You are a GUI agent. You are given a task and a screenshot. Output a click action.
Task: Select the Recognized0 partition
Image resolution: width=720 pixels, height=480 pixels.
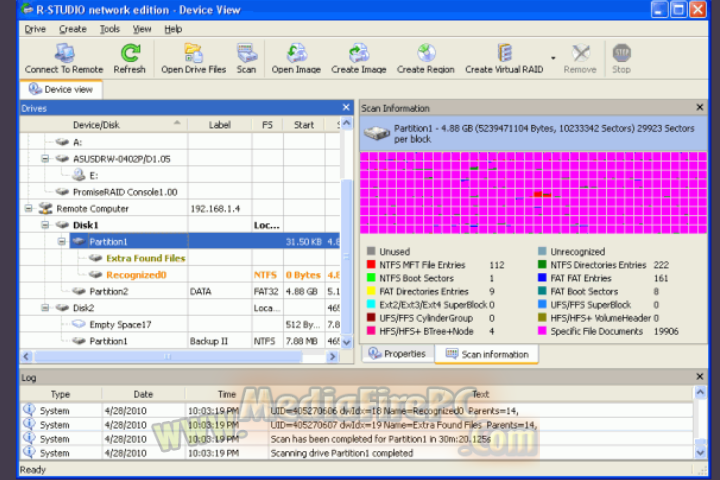click(128, 275)
